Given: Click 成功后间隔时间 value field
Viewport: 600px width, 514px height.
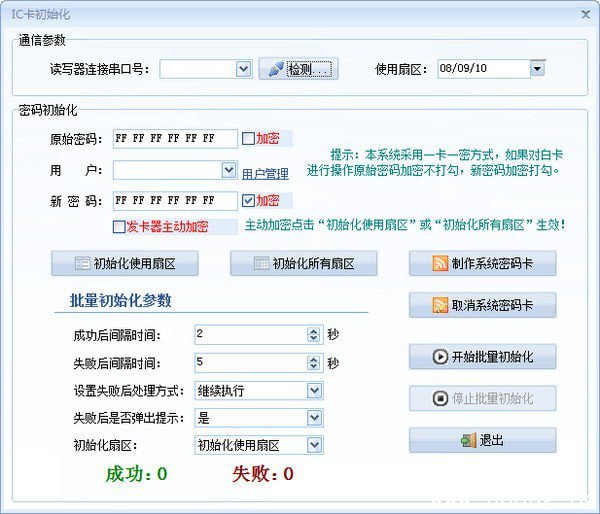Looking at the screenshot, I should pyautogui.click(x=251, y=335).
